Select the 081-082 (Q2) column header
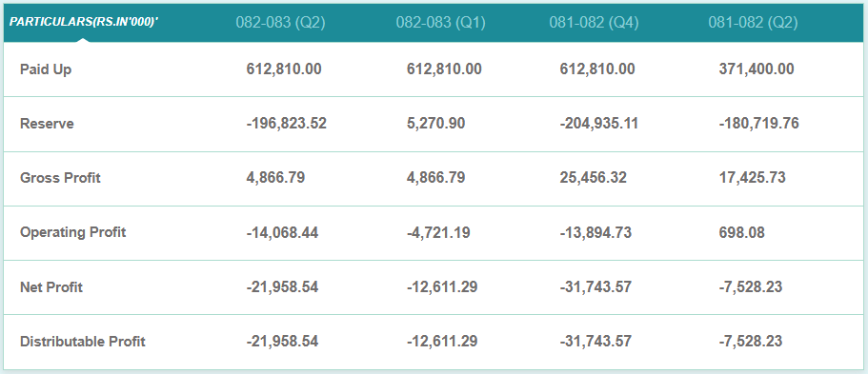 point(754,23)
